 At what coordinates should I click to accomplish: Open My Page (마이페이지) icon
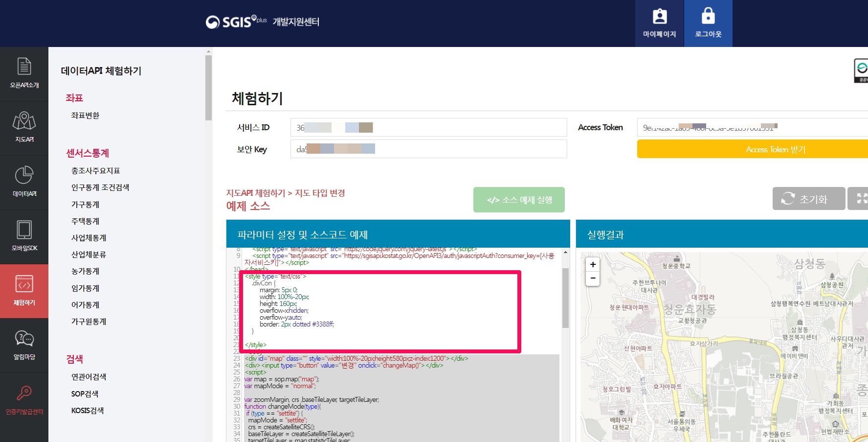(659, 23)
